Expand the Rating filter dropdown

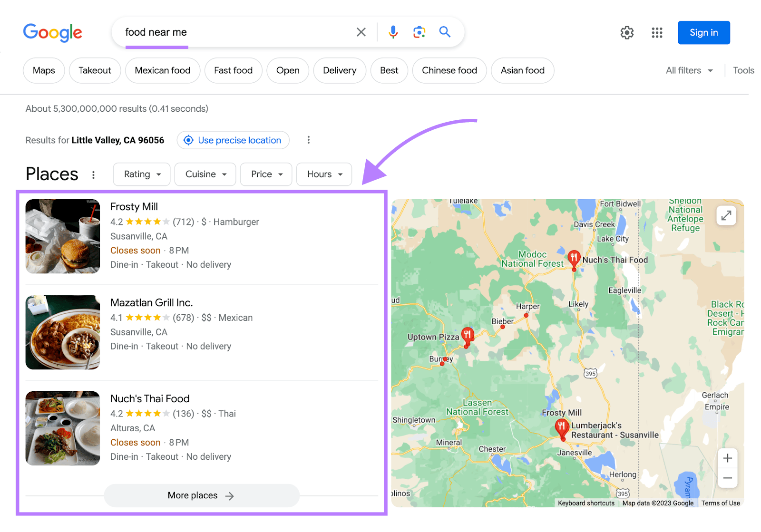[x=142, y=174]
